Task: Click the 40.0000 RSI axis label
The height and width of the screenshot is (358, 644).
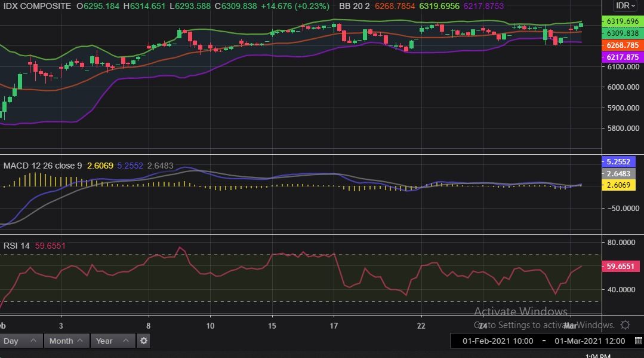Action: pyautogui.click(x=621, y=290)
